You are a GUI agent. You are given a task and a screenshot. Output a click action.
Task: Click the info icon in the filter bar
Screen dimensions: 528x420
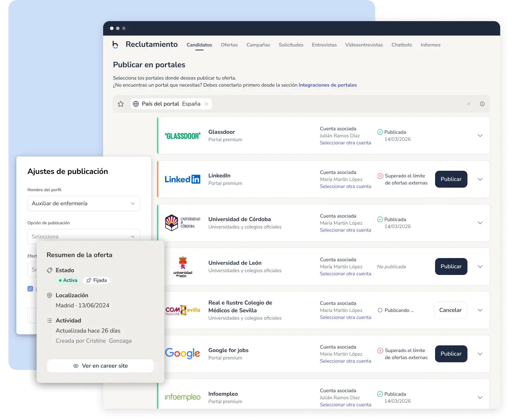click(x=482, y=104)
